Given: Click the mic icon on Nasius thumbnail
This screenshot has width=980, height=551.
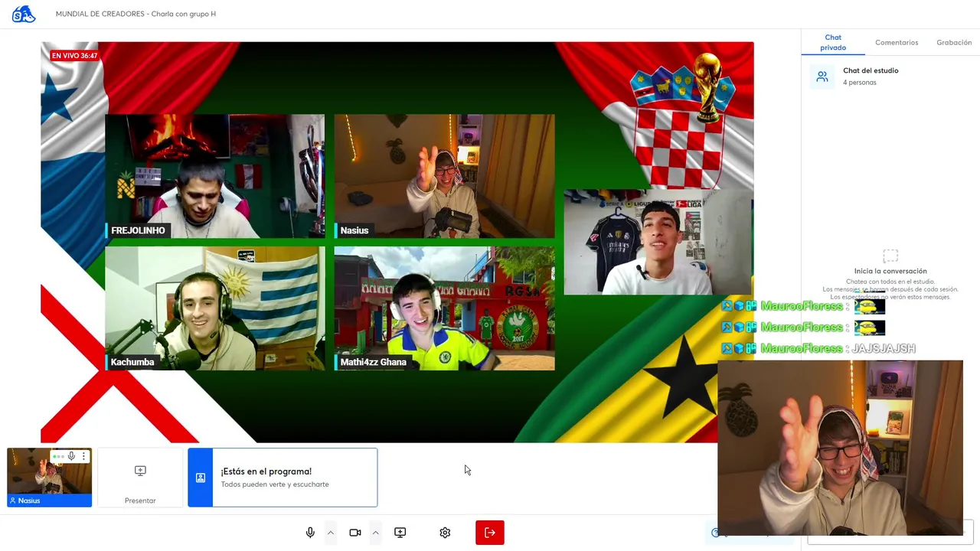Looking at the screenshot, I should [71, 456].
